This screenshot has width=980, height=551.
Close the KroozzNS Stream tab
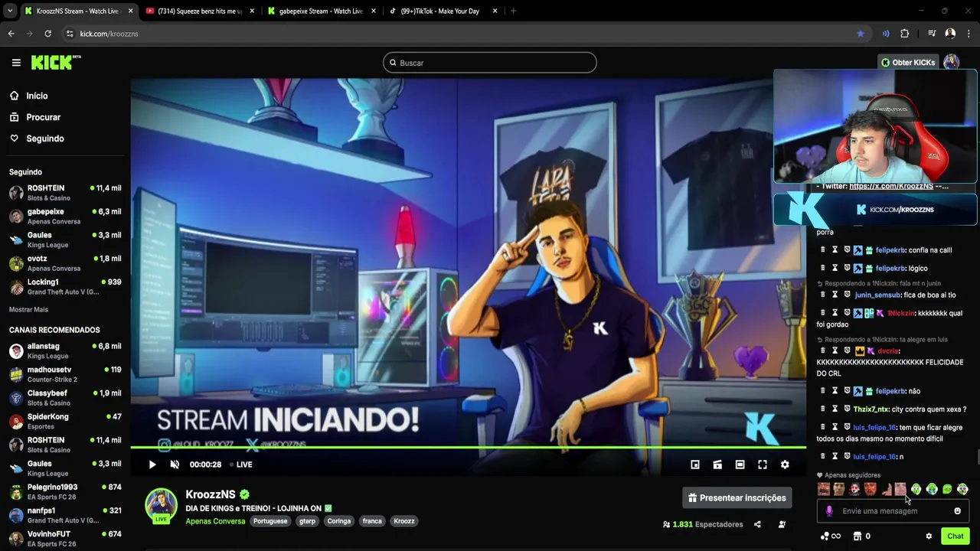click(x=130, y=11)
